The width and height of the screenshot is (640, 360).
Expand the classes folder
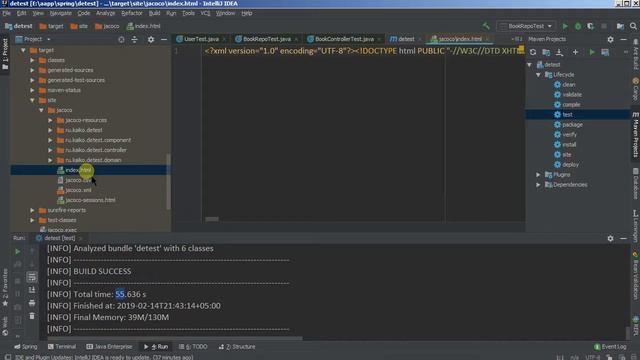pos(32,60)
